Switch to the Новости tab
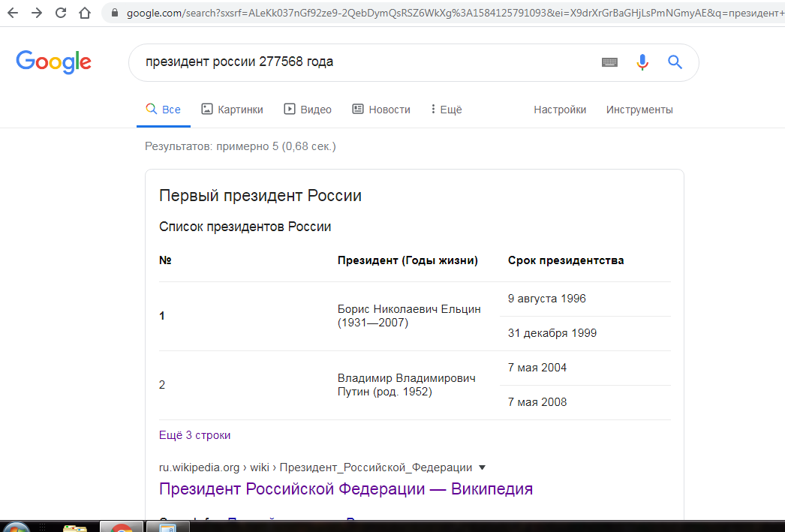 [381, 110]
